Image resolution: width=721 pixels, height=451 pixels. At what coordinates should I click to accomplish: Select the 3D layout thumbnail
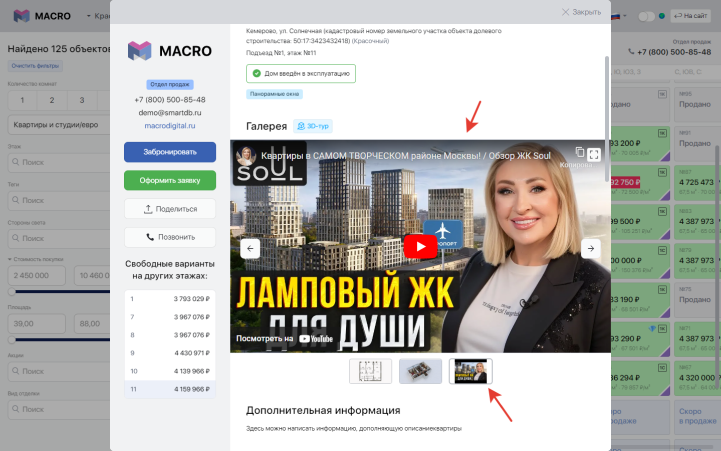pos(420,371)
